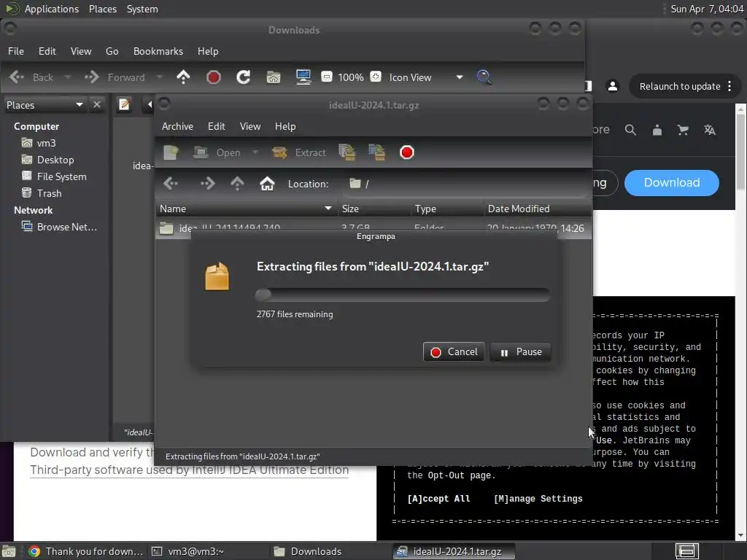Toggle the edit location pencil button
The height and width of the screenshot is (560, 747).
(124, 104)
